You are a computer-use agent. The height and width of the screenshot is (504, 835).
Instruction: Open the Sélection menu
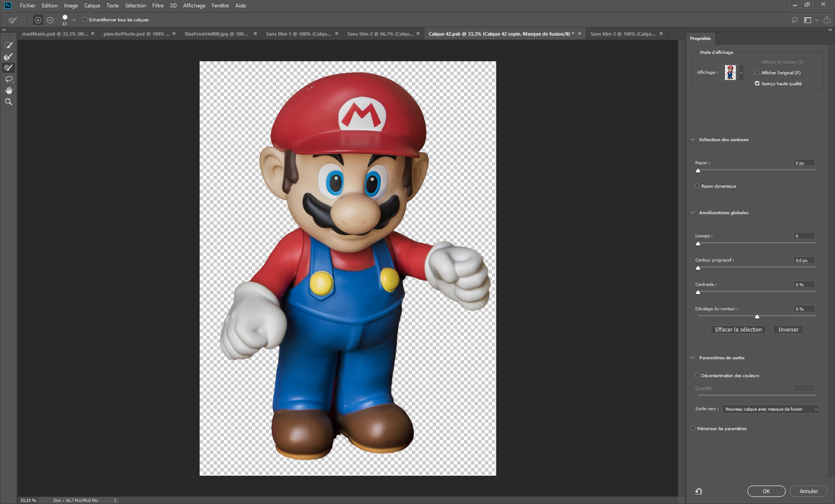coord(136,6)
